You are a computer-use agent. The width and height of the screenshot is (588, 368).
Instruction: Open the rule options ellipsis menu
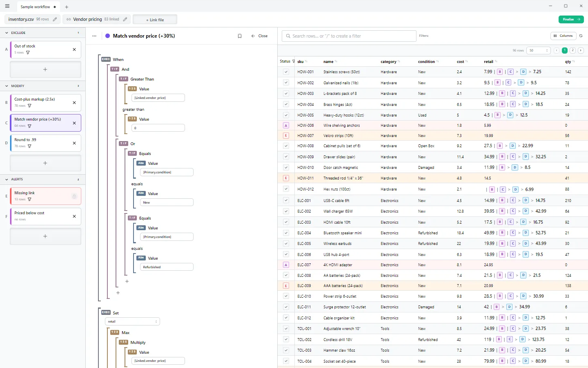94,36
